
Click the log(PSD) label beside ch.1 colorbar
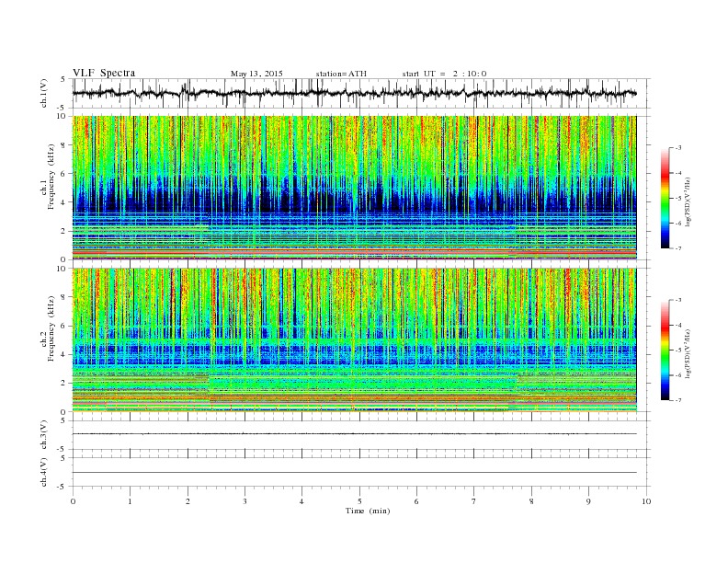(x=687, y=202)
